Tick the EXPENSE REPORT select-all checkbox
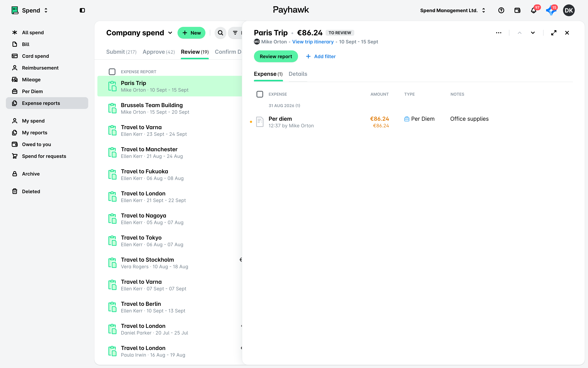This screenshot has height=368, width=588. 112,72
